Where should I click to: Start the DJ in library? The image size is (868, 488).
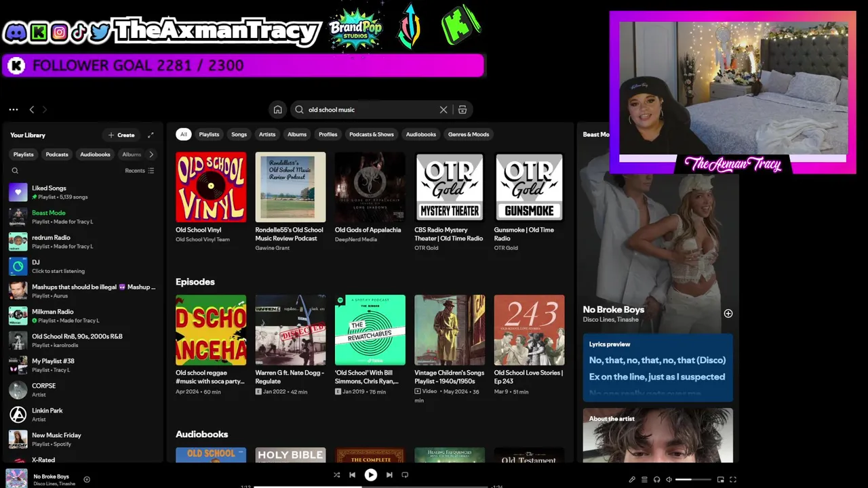click(82, 266)
